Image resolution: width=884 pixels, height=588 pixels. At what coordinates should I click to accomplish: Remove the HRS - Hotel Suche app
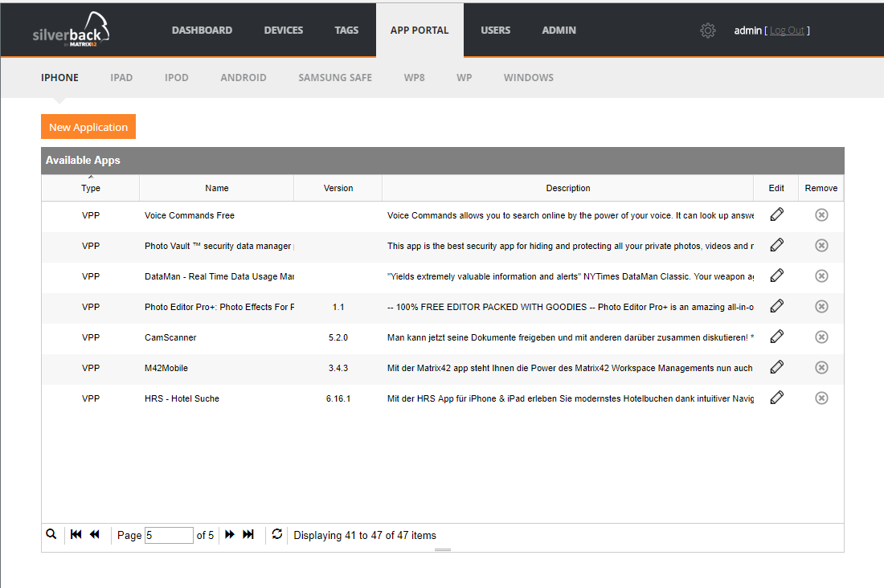pos(821,398)
